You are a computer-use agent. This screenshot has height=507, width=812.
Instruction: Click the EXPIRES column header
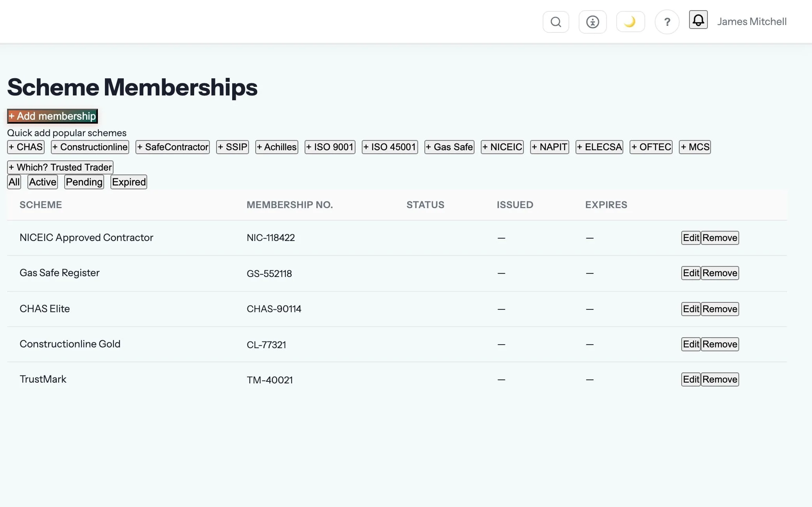606,205
